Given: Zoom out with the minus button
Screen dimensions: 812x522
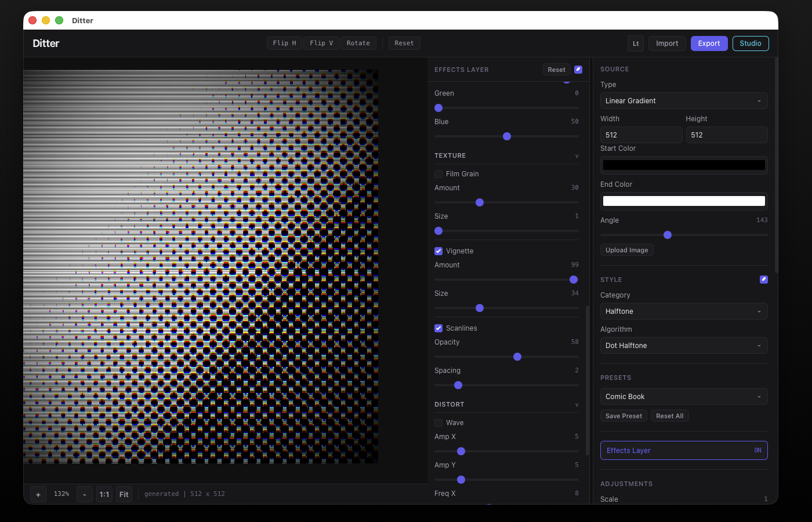Looking at the screenshot, I should 85,494.
